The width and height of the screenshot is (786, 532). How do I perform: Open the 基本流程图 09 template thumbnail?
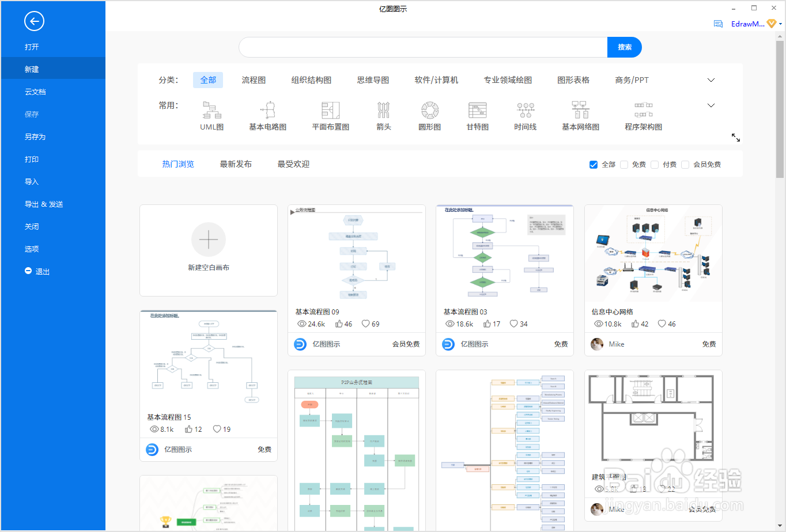(357, 253)
